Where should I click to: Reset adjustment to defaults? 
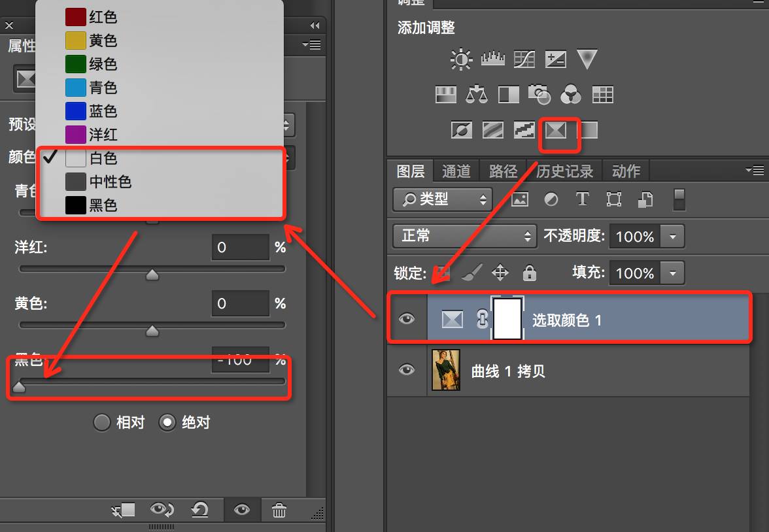(x=199, y=510)
